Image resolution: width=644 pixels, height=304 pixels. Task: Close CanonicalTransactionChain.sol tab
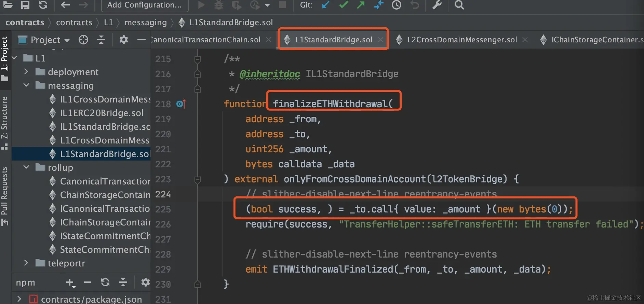(269, 40)
